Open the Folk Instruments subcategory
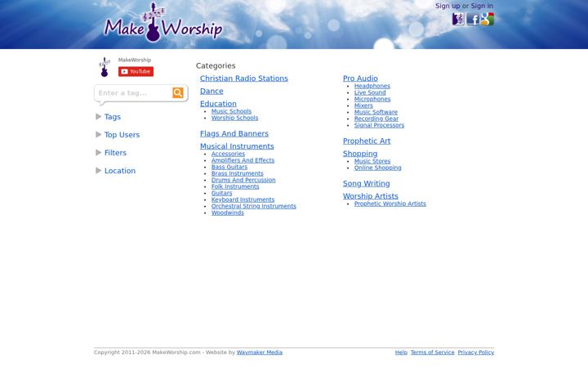Viewport: 588px width, 368px height. (x=235, y=186)
